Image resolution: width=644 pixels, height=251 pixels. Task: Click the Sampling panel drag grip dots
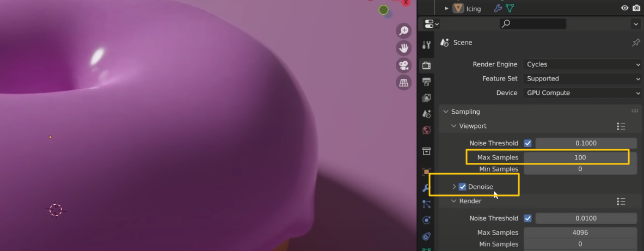point(635,111)
